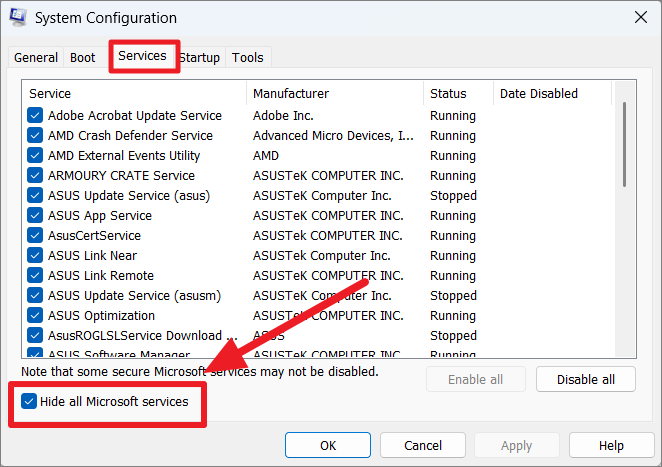Toggle Hide all Microsoft services checkbox
662x467 pixels.
pos(29,401)
